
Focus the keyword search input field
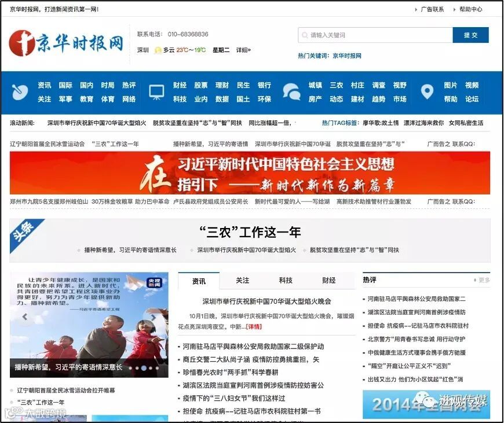(x=375, y=35)
